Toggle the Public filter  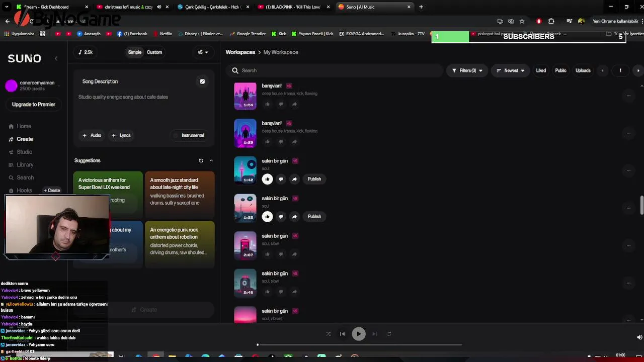560,71
